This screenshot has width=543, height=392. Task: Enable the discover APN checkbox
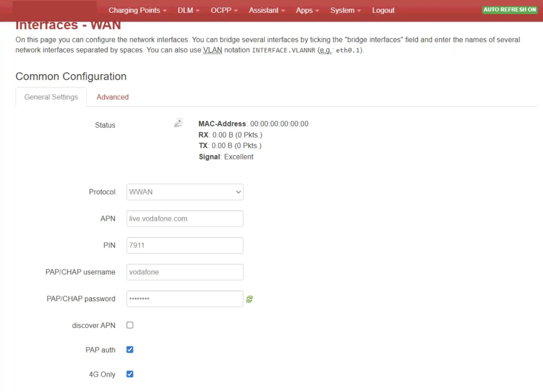[130, 325]
